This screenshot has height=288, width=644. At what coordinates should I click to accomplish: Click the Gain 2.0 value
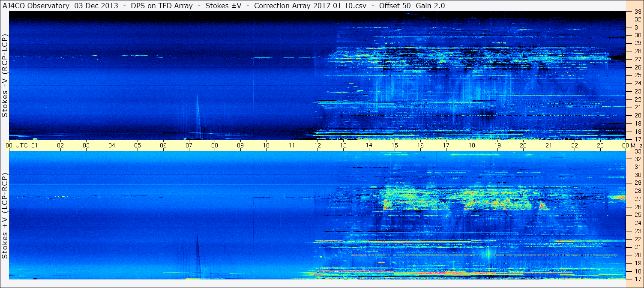click(x=430, y=6)
